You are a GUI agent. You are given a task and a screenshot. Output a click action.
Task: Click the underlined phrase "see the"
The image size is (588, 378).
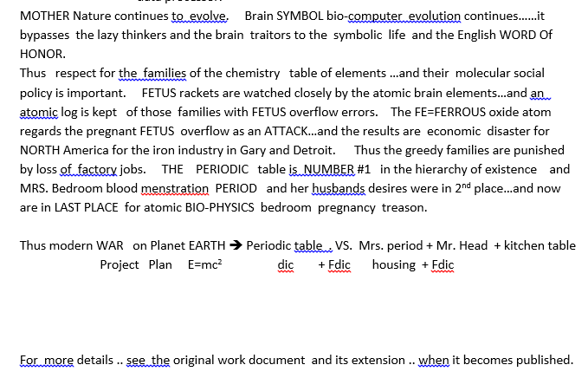tap(148, 360)
